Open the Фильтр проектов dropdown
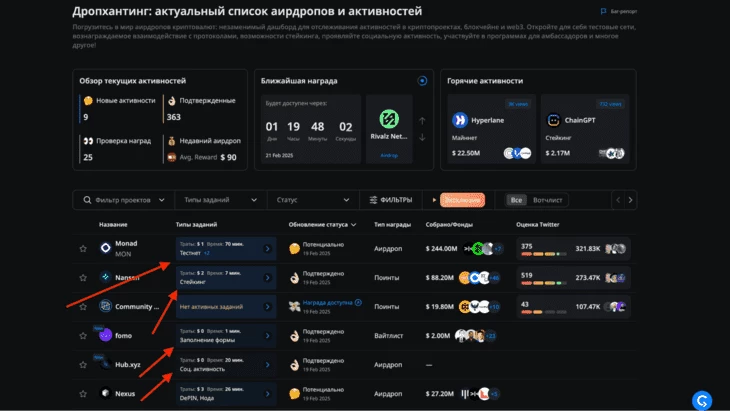The height and width of the screenshot is (411, 730). (x=124, y=200)
